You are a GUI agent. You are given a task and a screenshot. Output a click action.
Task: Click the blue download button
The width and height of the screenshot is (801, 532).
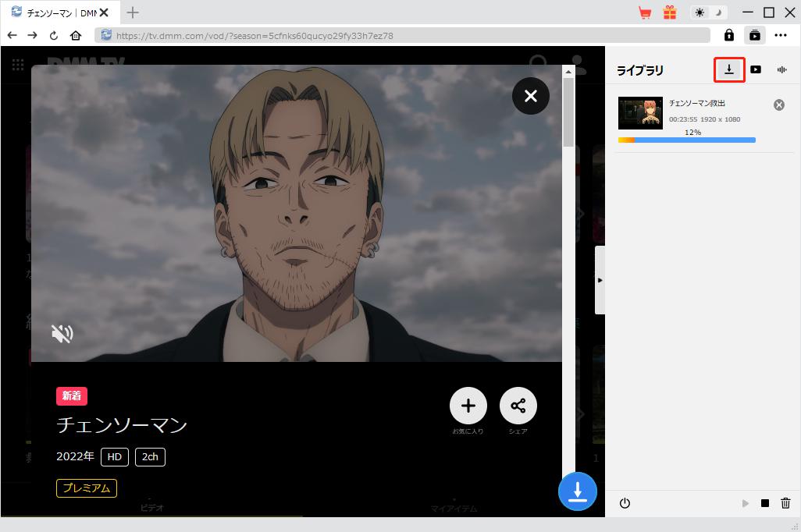[x=577, y=491]
